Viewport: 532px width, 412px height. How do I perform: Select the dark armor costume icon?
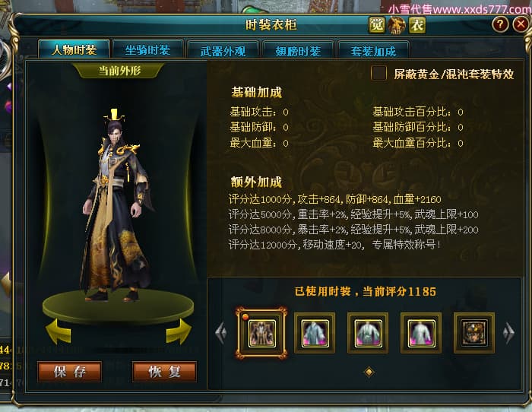(x=474, y=333)
